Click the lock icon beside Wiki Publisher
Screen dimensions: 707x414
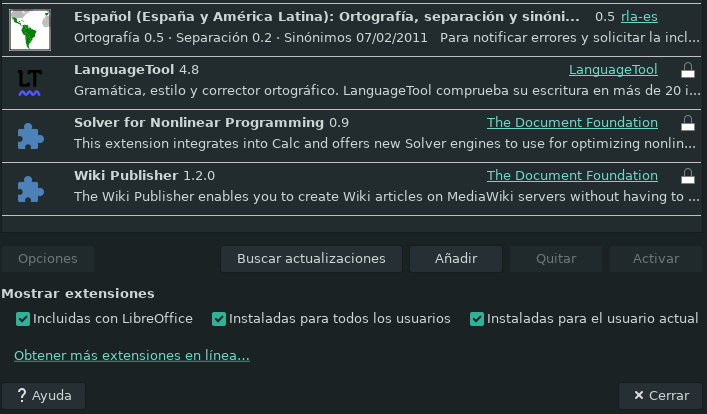click(x=687, y=176)
